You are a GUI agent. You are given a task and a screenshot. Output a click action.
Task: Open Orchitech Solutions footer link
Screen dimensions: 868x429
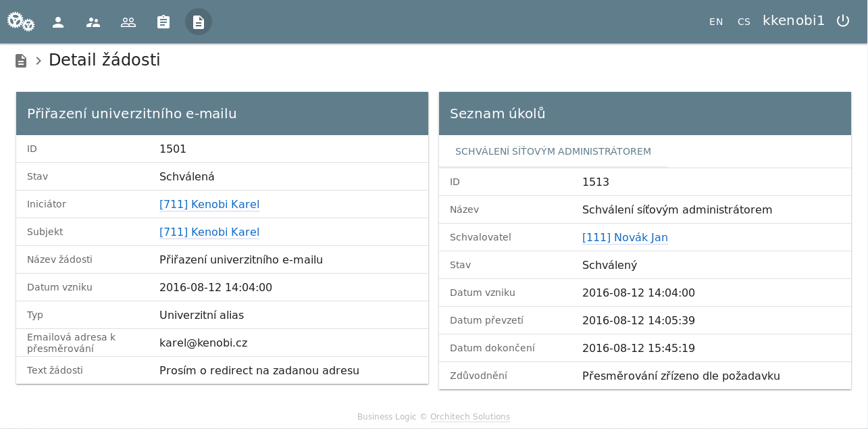[x=470, y=417]
